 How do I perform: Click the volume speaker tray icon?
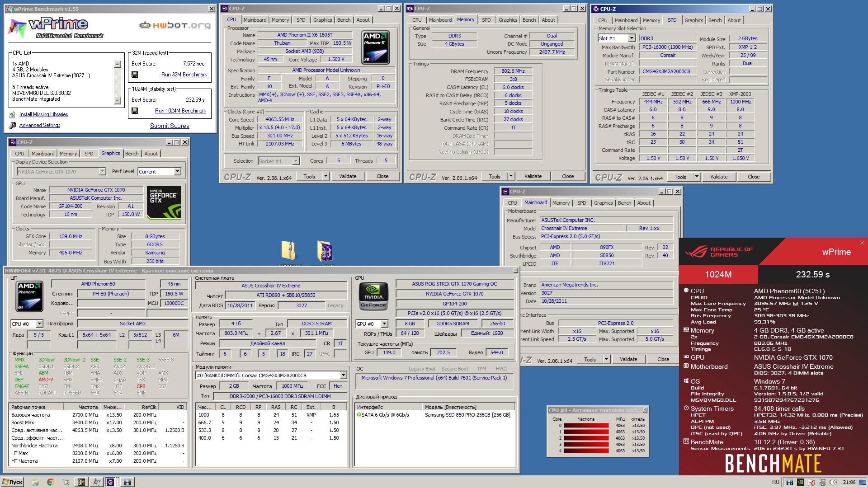click(x=834, y=482)
